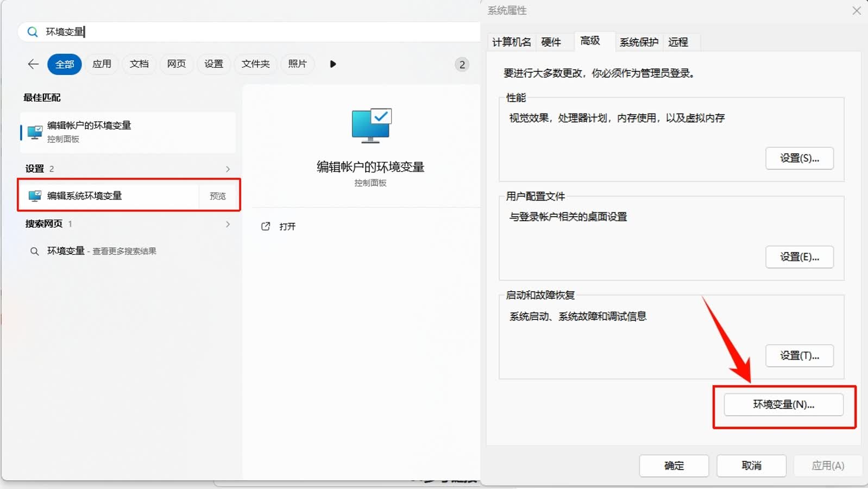The image size is (868, 489).
Task: Click the monitor icon beside 编辑系统环境变量
Action: (x=35, y=196)
